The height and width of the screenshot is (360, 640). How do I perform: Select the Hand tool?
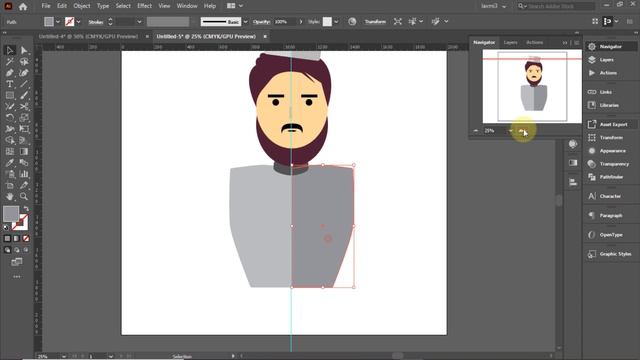tap(10, 196)
